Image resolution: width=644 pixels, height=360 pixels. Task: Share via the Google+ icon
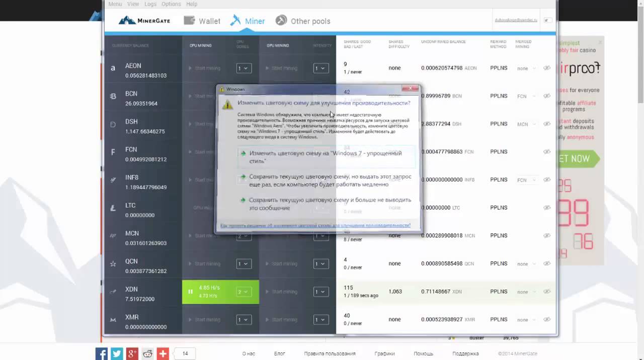click(132, 353)
